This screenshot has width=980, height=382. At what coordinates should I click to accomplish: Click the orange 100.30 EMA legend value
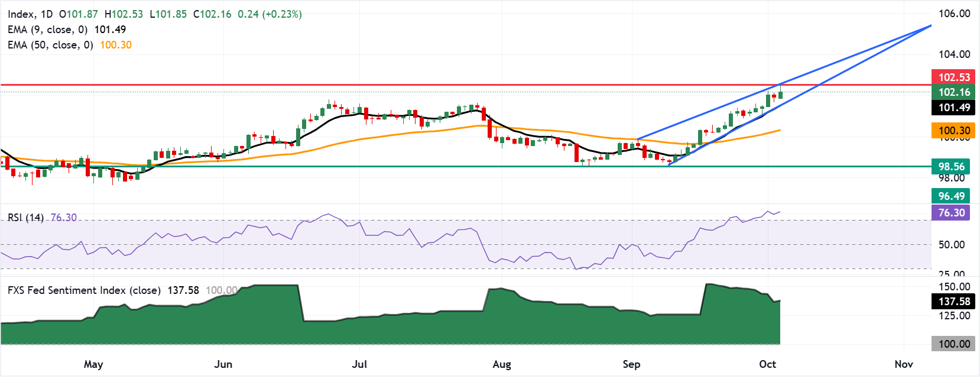116,45
